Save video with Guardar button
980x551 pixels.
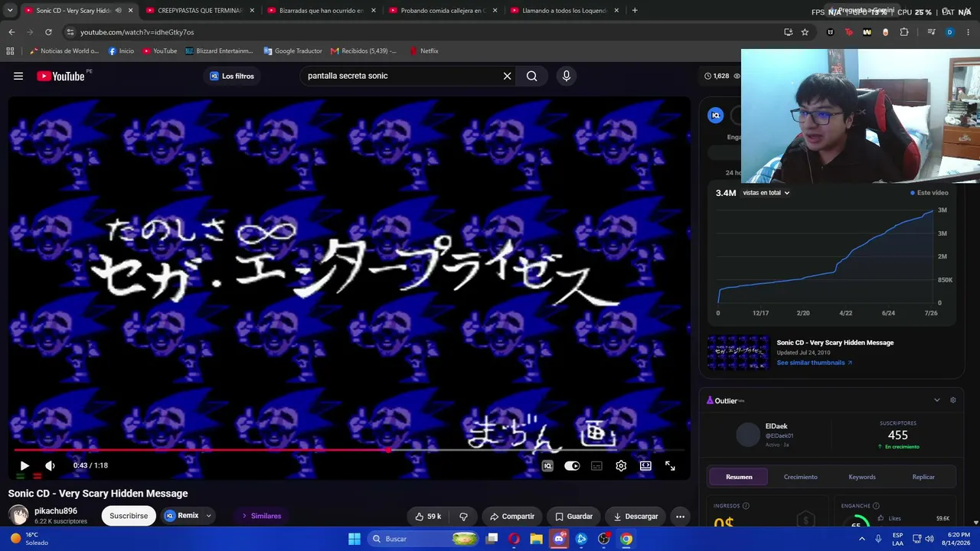point(574,517)
